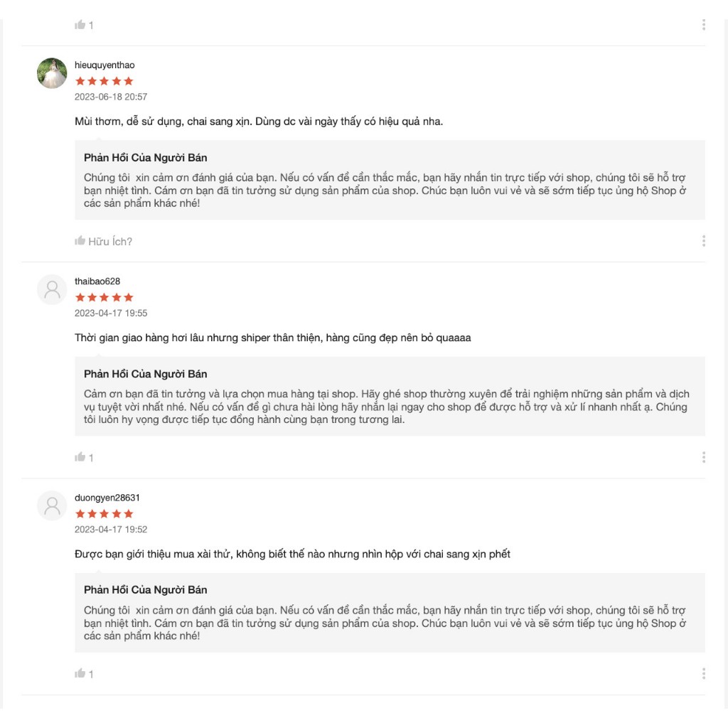This screenshot has width=728, height=728.
Task: Click duongyen28631's five-star rating
Action: pos(105,514)
